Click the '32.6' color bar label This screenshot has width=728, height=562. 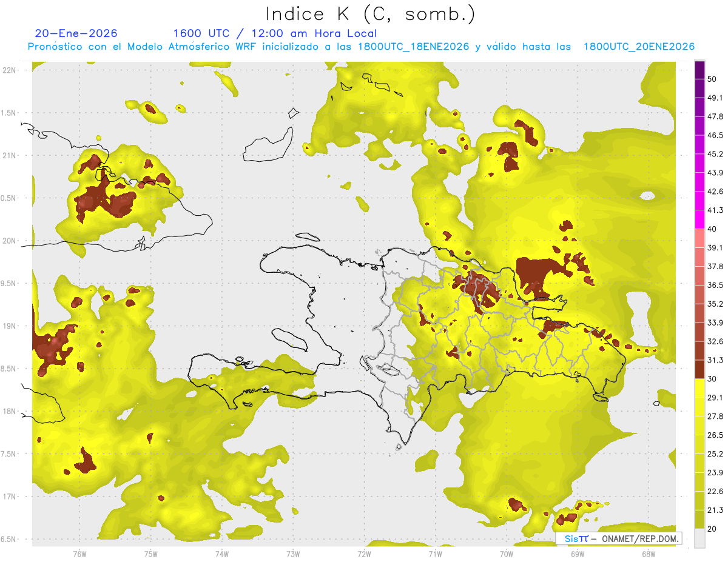(715, 341)
